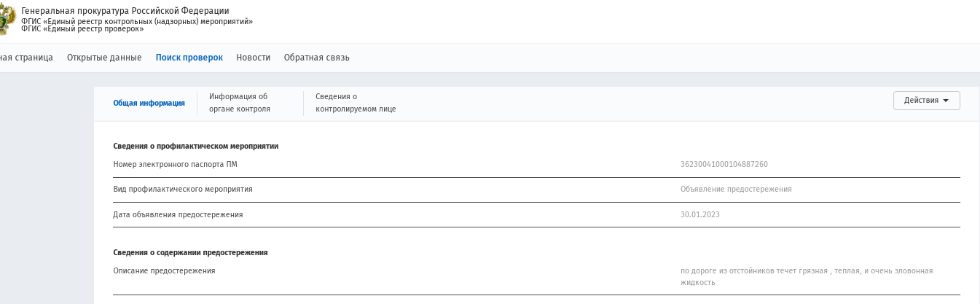
Task: Click the Объявление предостережения value text
Action: 736,189
